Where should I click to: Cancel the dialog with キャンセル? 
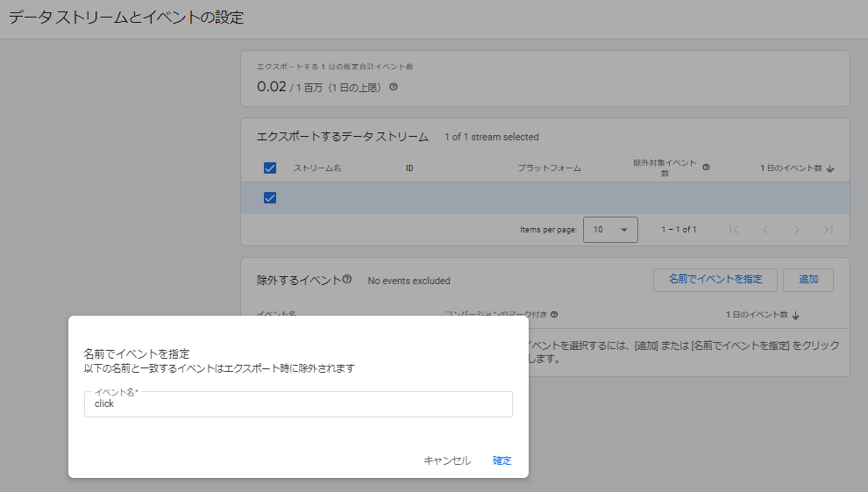pyautogui.click(x=447, y=460)
